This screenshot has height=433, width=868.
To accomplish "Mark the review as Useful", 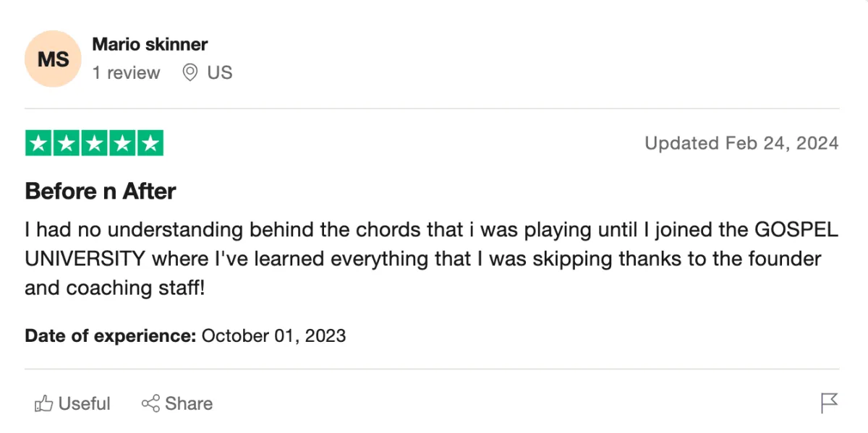I will pyautogui.click(x=84, y=403).
